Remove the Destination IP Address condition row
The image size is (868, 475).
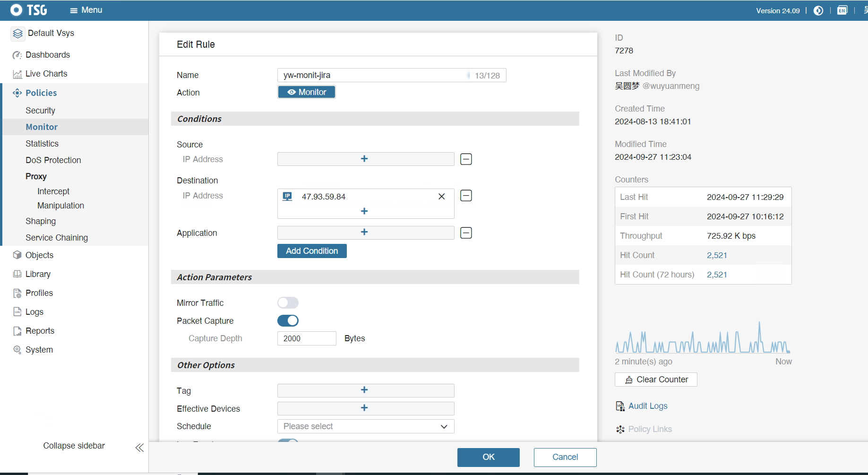466,196
